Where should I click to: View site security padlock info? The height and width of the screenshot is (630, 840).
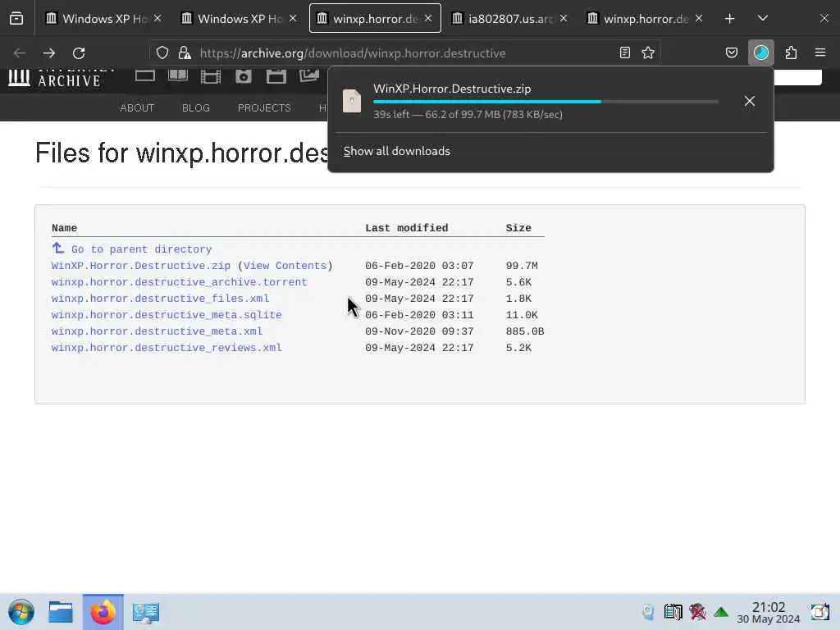[185, 52]
